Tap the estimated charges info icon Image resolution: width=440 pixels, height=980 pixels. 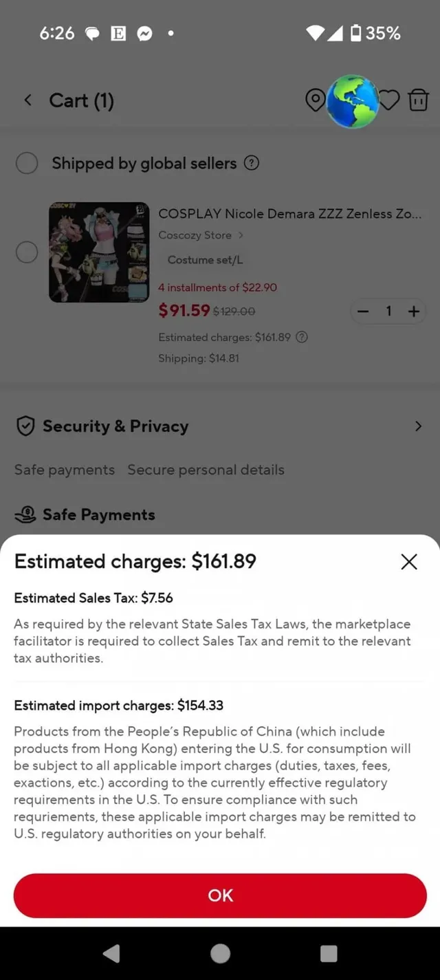click(x=301, y=337)
